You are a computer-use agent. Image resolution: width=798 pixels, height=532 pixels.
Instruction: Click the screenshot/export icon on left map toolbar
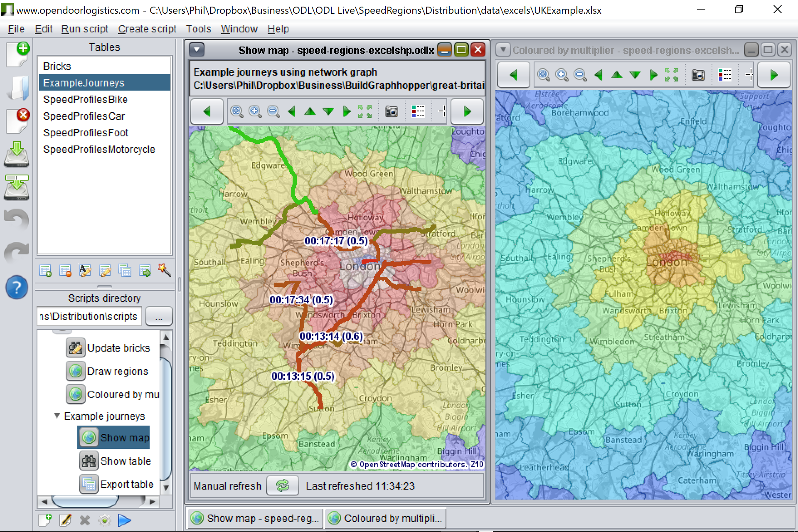tap(390, 112)
